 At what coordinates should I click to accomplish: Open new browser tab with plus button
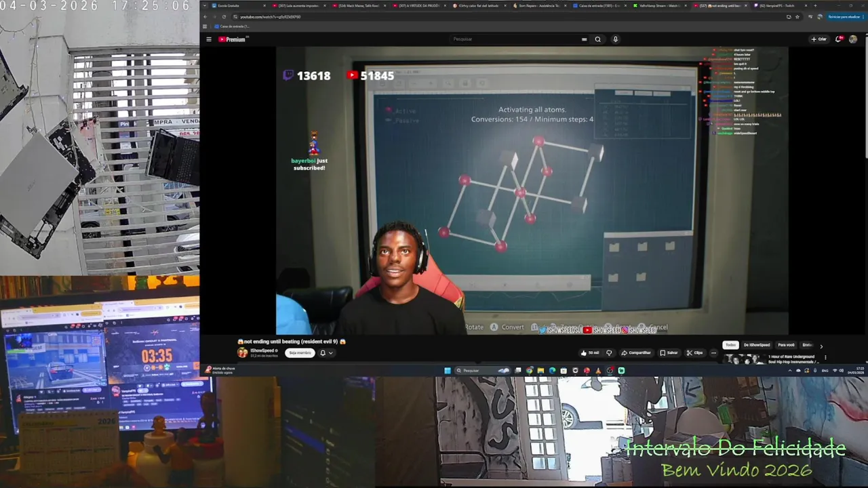815,5
